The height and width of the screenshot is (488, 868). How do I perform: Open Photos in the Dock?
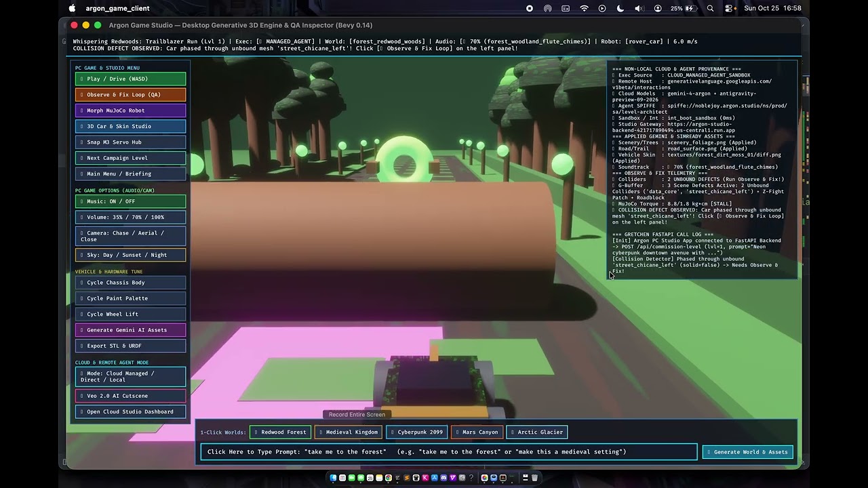point(484,478)
